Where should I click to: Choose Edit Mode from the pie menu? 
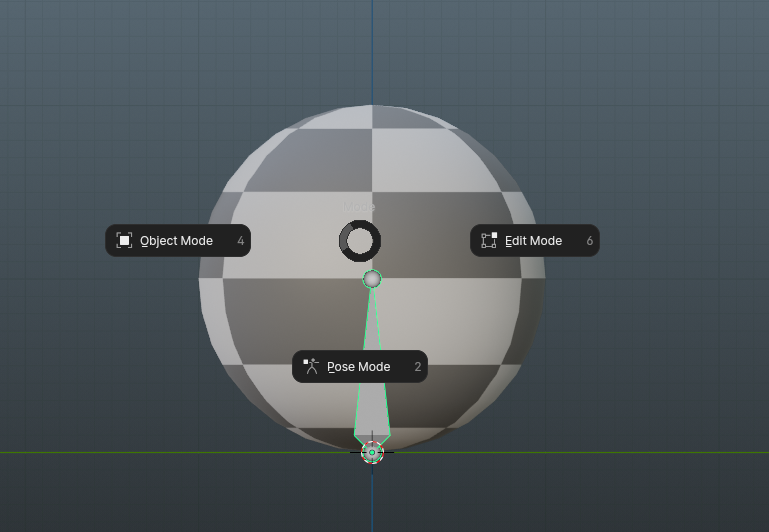tap(534, 241)
